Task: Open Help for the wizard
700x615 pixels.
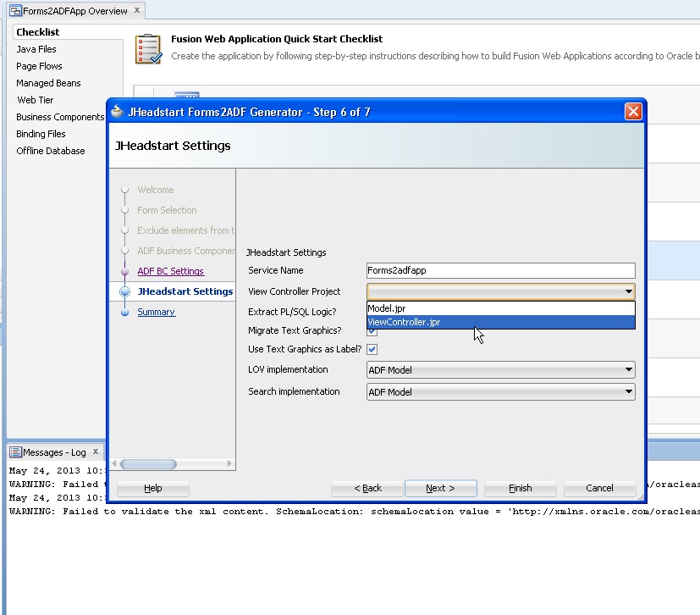Action: click(152, 488)
